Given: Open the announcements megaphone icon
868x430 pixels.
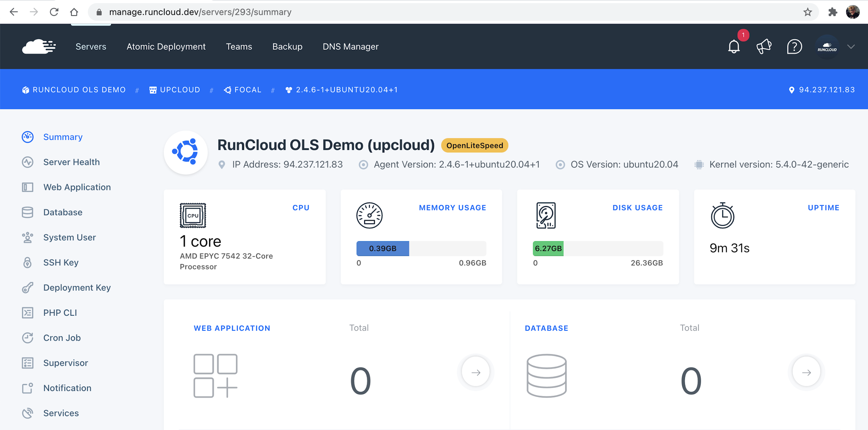Looking at the screenshot, I should click(764, 47).
